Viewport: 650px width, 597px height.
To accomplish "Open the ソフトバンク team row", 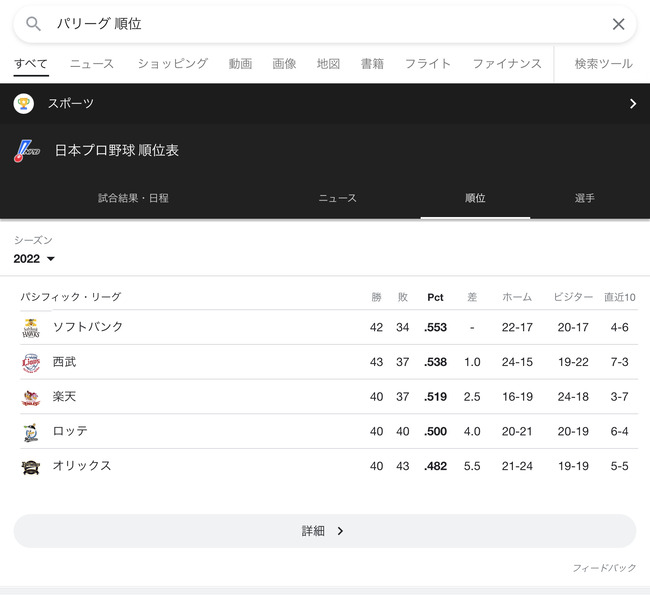I will pos(329,328).
